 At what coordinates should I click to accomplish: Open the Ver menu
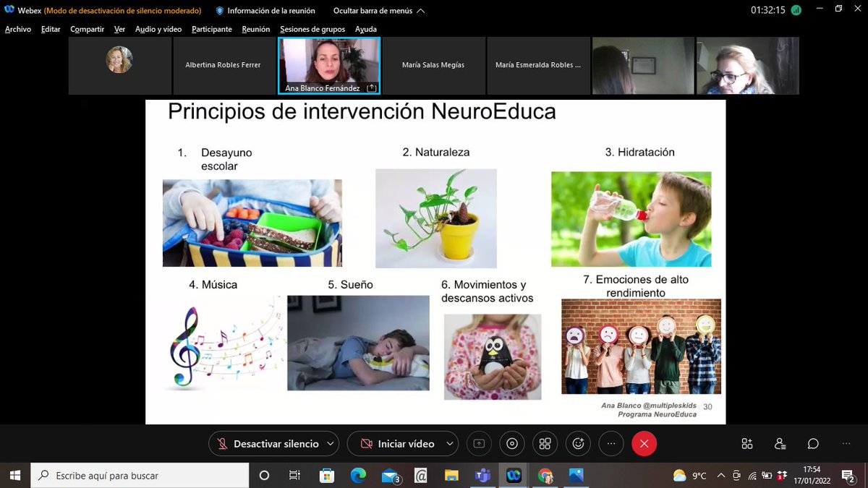(119, 29)
